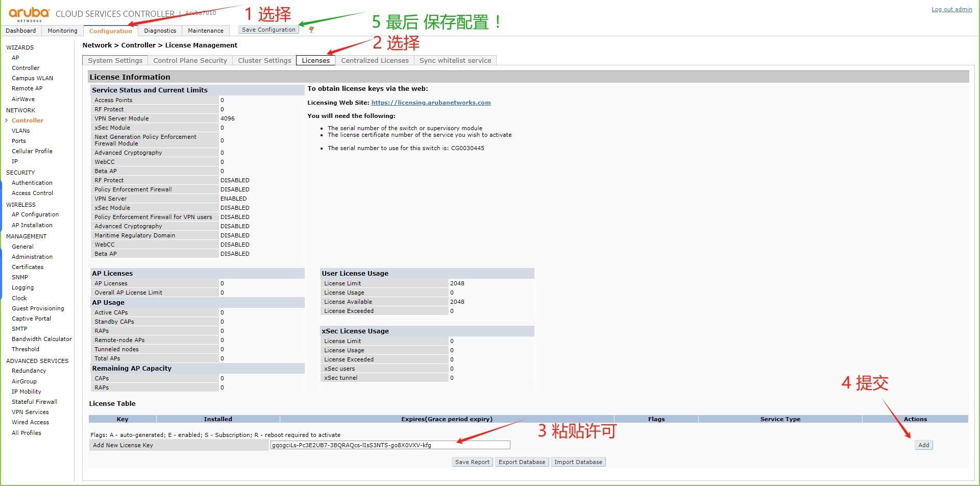Open Access Control under Security
Viewport: 980px width, 486px height.
tap(32, 193)
